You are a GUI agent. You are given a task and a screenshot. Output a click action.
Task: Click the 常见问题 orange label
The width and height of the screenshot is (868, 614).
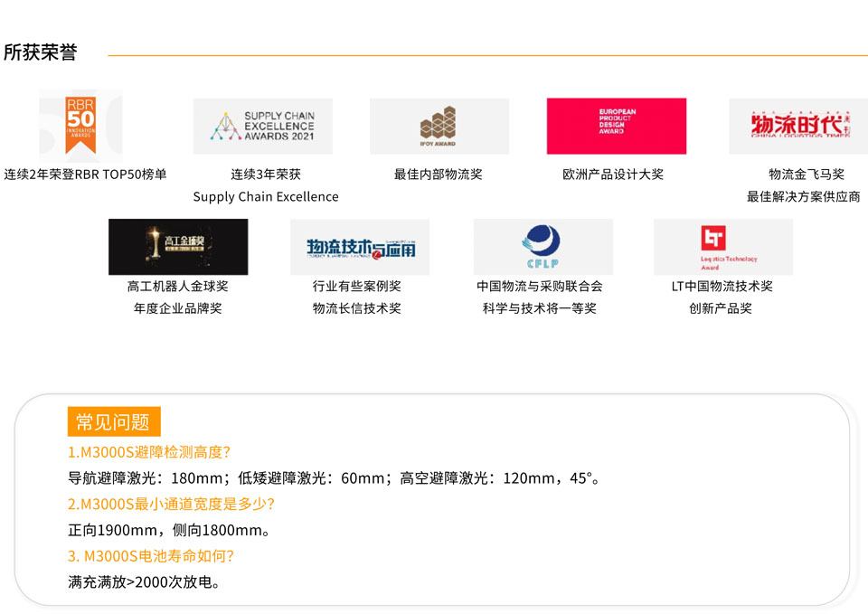113,422
